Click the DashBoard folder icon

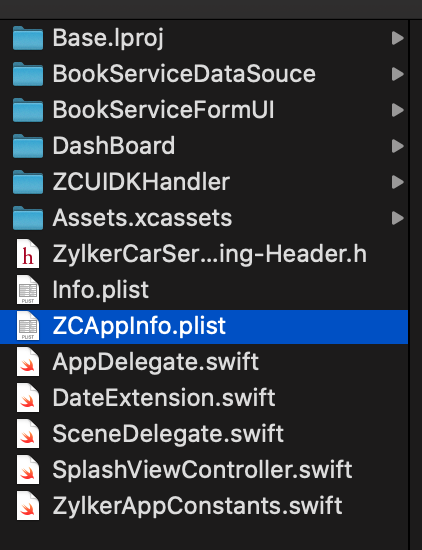click(x=28, y=146)
